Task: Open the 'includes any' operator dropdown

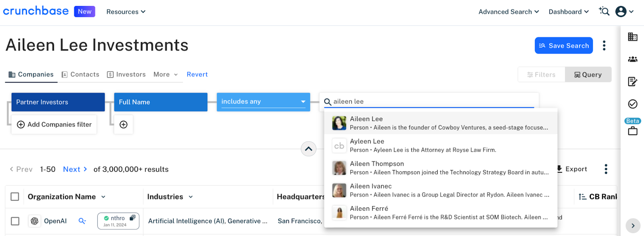Action: click(x=263, y=102)
